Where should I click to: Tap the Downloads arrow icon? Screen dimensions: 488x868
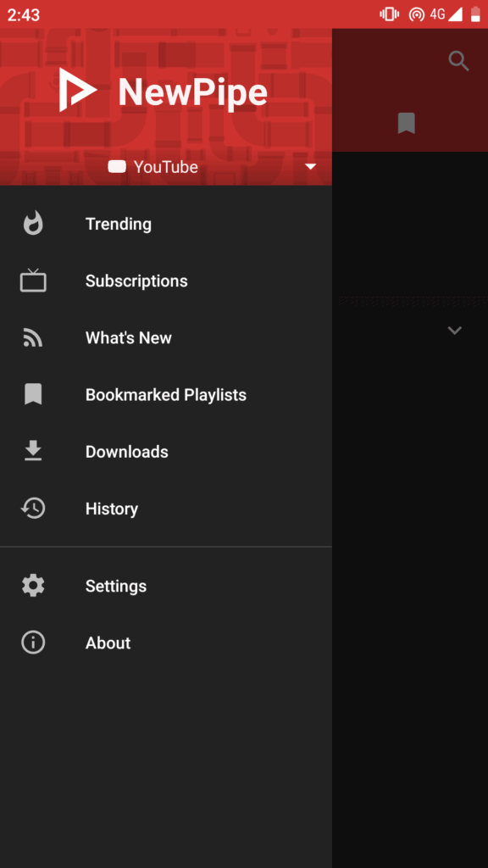point(33,451)
